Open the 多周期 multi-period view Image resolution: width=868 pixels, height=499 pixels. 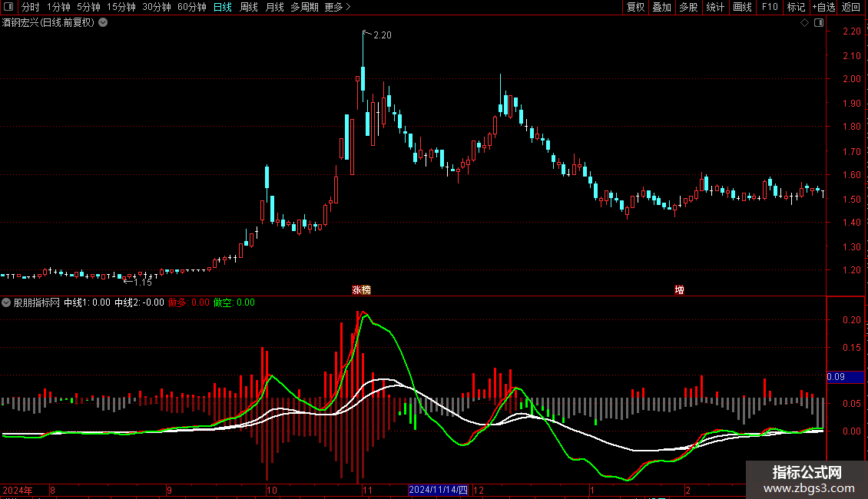coord(304,7)
